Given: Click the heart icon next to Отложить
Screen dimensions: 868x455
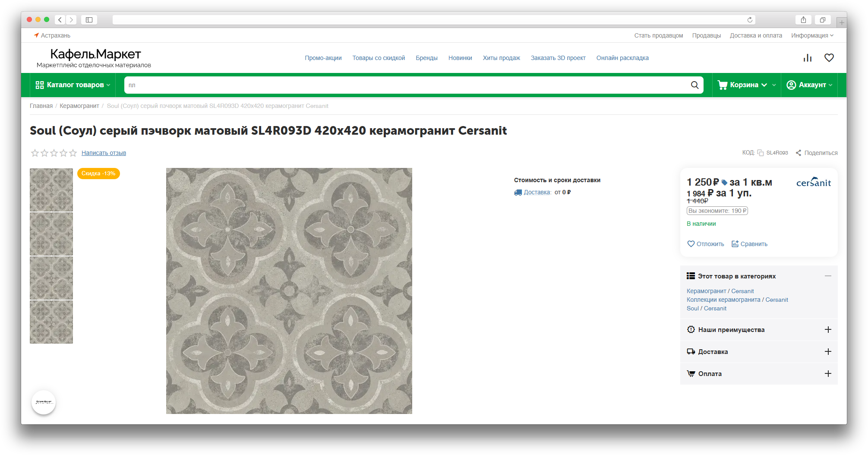Looking at the screenshot, I should [691, 244].
